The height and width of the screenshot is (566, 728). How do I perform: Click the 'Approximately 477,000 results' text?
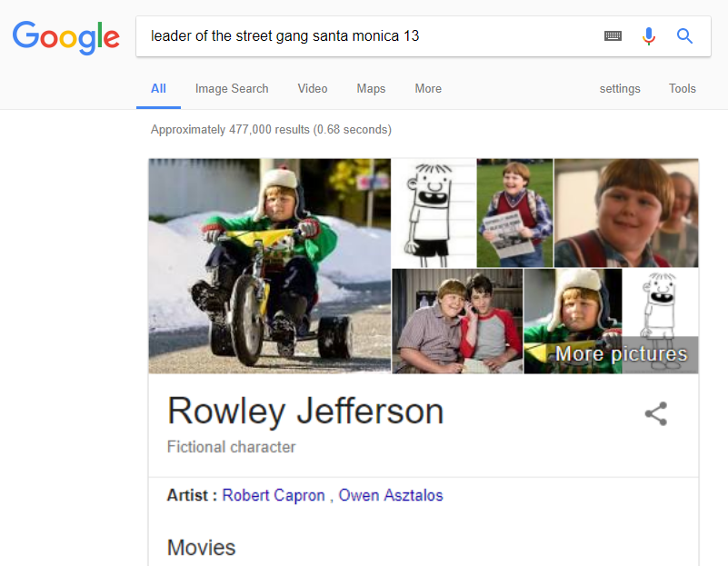(x=271, y=129)
